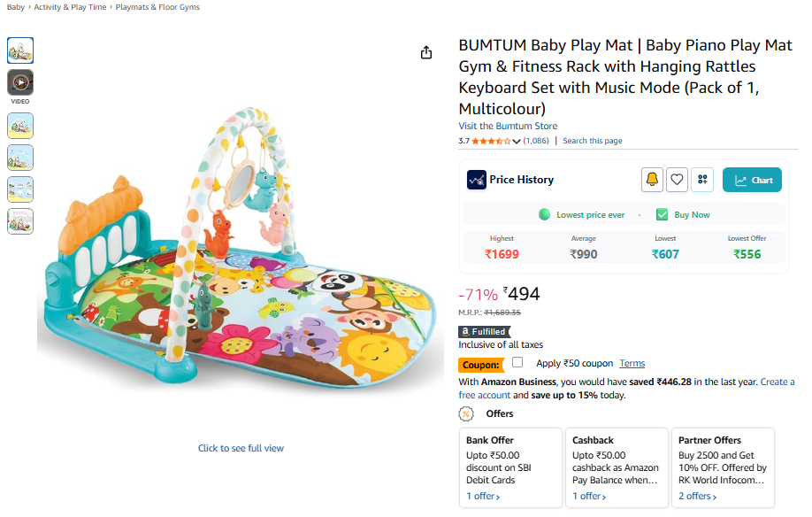Go to Activity & Play Time breadcrumb
The image size is (812, 517).
pyautogui.click(x=70, y=7)
